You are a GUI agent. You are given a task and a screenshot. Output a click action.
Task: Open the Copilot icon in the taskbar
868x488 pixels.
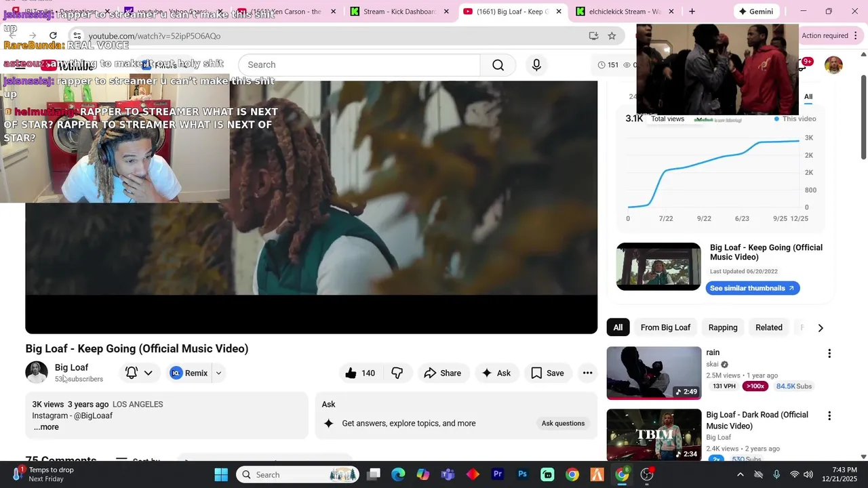tap(423, 474)
